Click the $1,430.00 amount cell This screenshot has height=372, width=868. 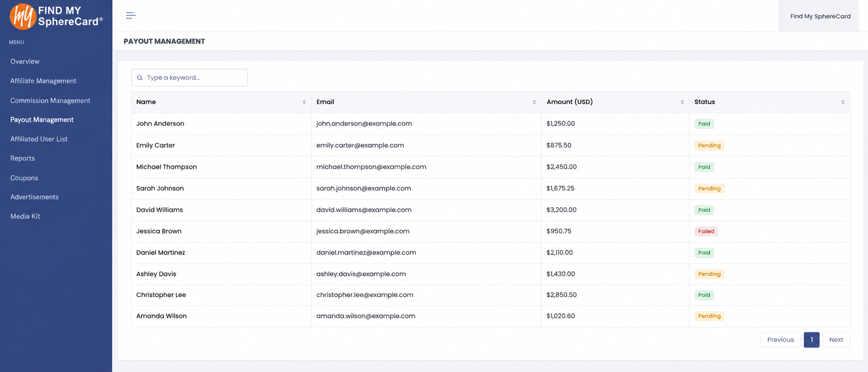coord(616,274)
